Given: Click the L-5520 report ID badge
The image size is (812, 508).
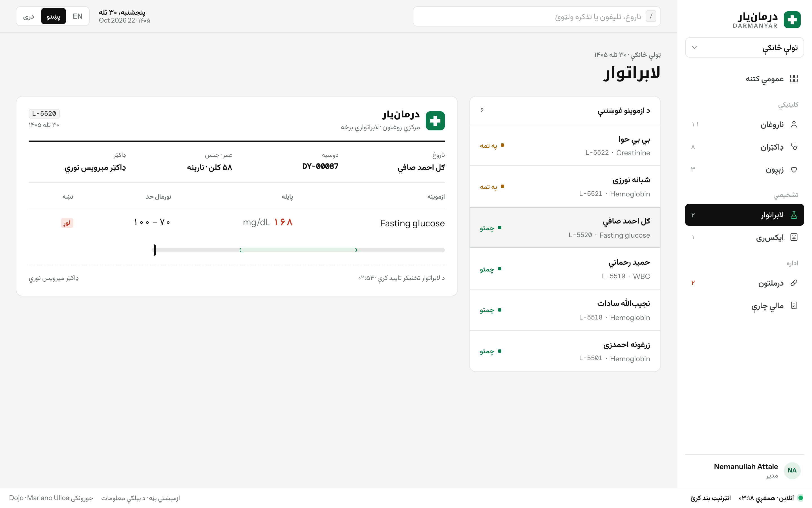Looking at the screenshot, I should point(44,113).
